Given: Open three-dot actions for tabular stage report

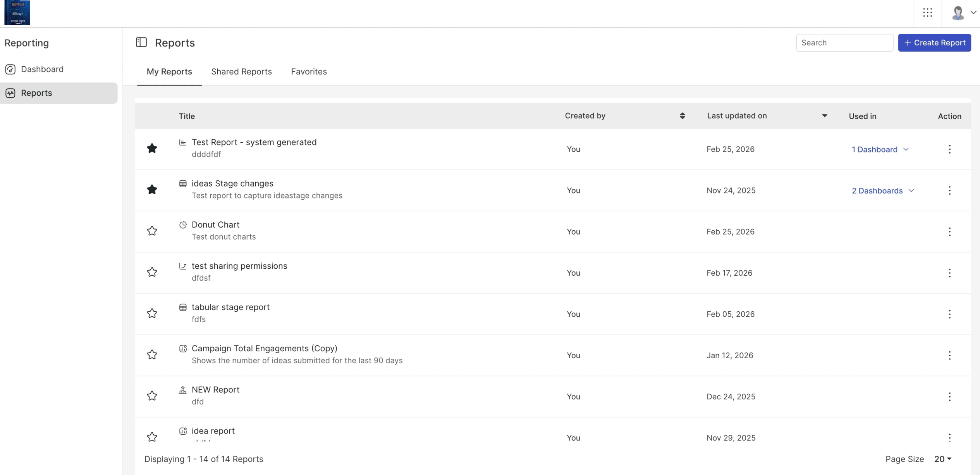Looking at the screenshot, I should (x=949, y=314).
